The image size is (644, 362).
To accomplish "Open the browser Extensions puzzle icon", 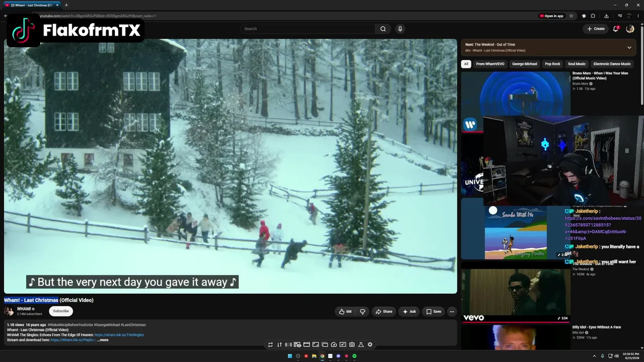I will [593, 16].
